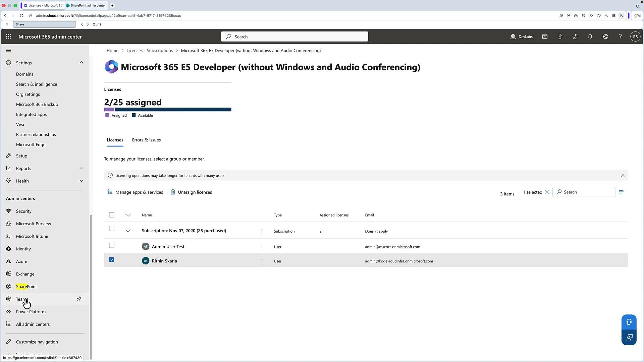The image size is (644, 362).
Task: Collapse all groups via header chevron
Action: pyautogui.click(x=128, y=215)
